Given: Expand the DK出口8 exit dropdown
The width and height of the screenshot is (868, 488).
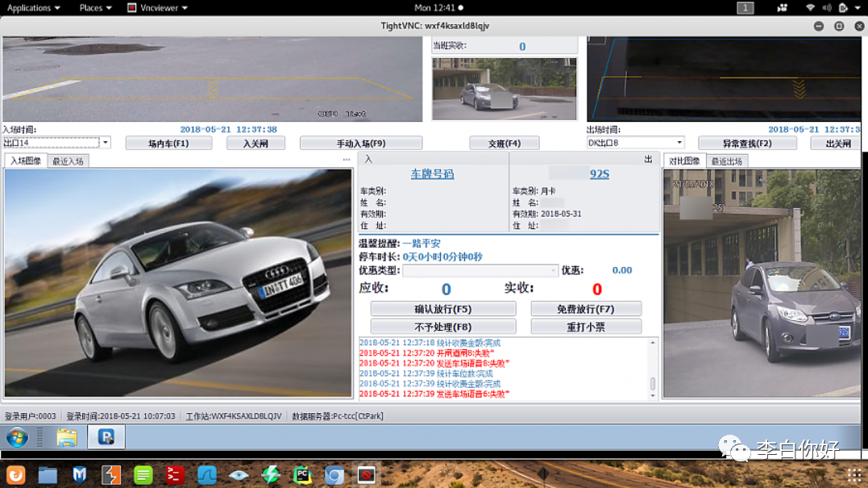Looking at the screenshot, I should tap(679, 142).
